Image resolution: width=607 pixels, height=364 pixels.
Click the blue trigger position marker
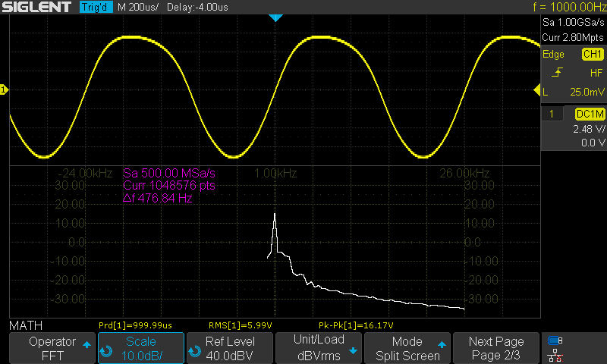(x=276, y=17)
